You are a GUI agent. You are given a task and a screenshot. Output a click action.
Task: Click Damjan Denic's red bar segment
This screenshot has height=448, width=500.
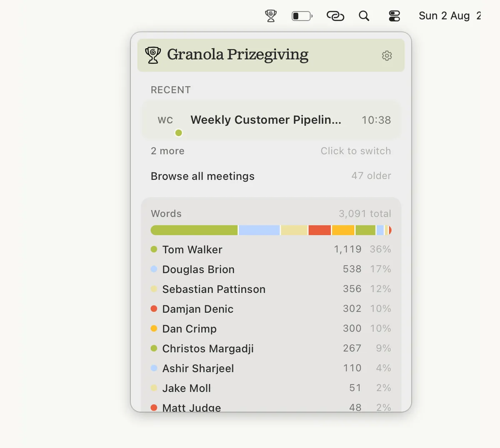320,230
